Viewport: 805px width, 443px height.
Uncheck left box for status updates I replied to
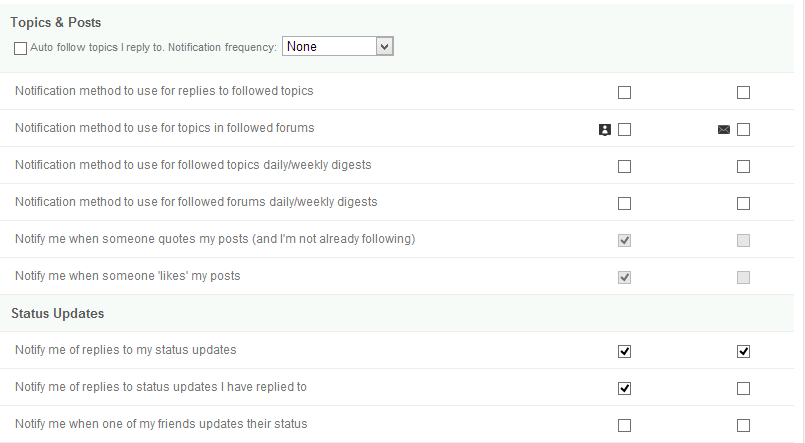[625, 388]
